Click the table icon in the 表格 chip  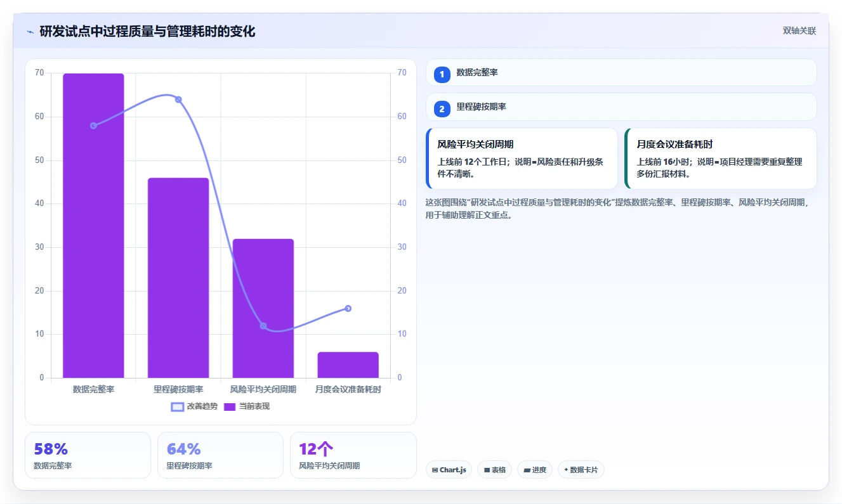click(487, 470)
